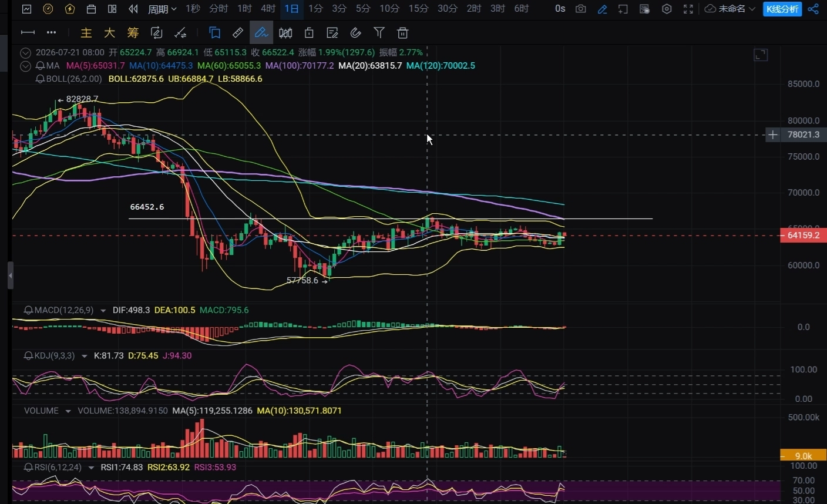Image resolution: width=827 pixels, height=504 pixels.
Task: Open more drawing tools ellipsis
Action: click(x=51, y=32)
